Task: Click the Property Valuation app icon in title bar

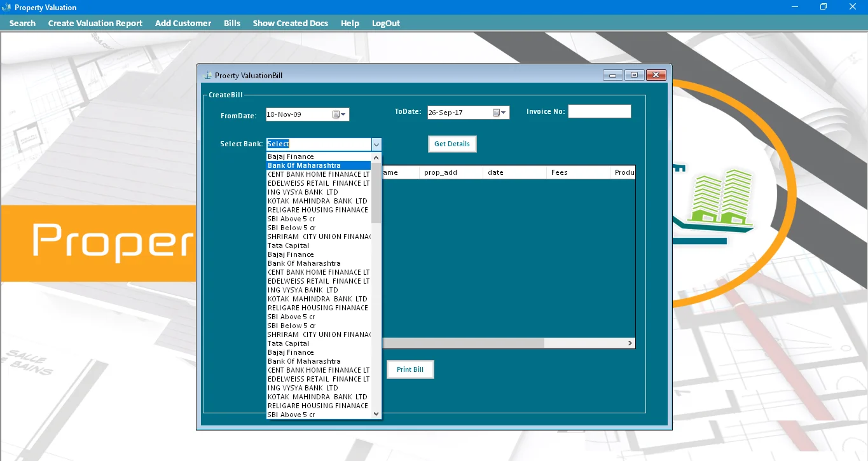Action: point(6,7)
